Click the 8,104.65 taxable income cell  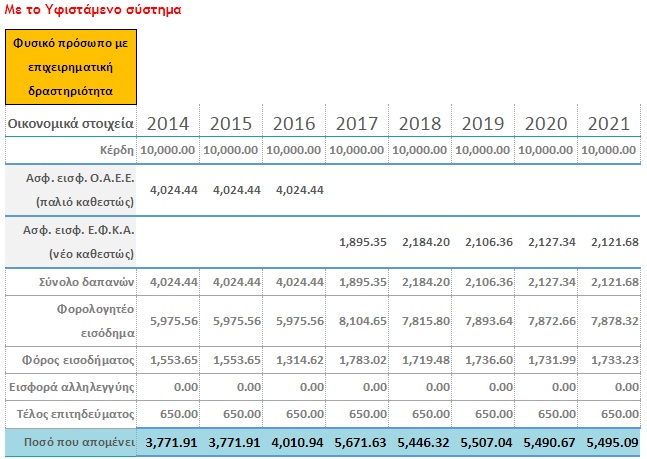click(363, 321)
